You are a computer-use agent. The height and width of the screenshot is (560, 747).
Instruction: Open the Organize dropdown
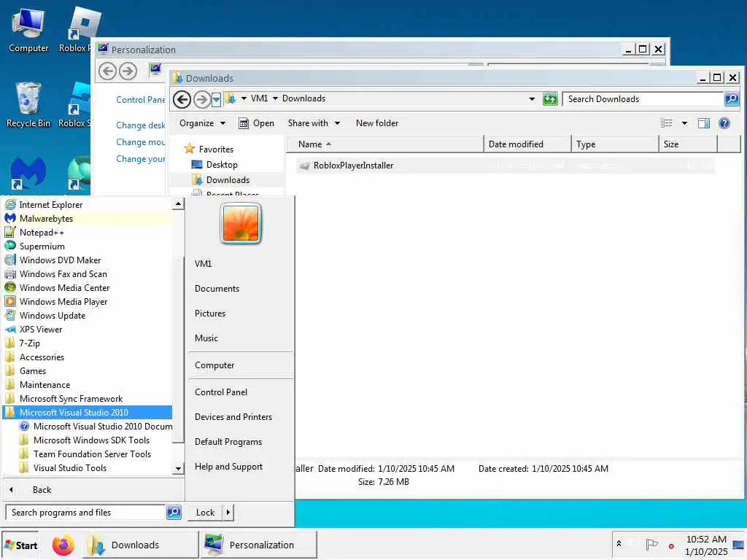203,123
